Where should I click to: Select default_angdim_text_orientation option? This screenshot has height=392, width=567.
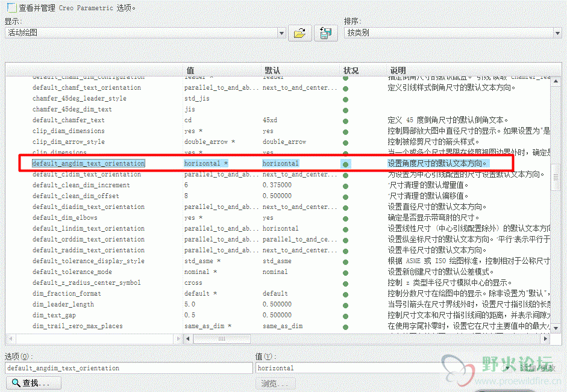(x=89, y=163)
